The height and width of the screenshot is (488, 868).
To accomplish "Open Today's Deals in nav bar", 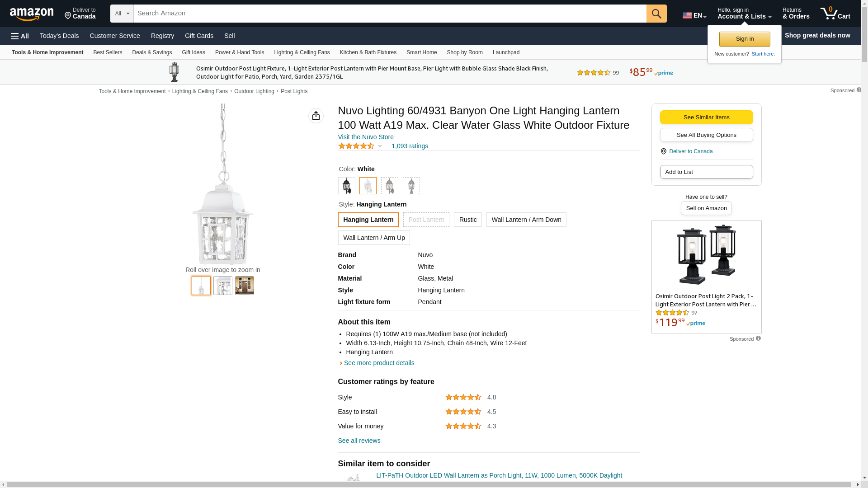I will pyautogui.click(x=59, y=36).
